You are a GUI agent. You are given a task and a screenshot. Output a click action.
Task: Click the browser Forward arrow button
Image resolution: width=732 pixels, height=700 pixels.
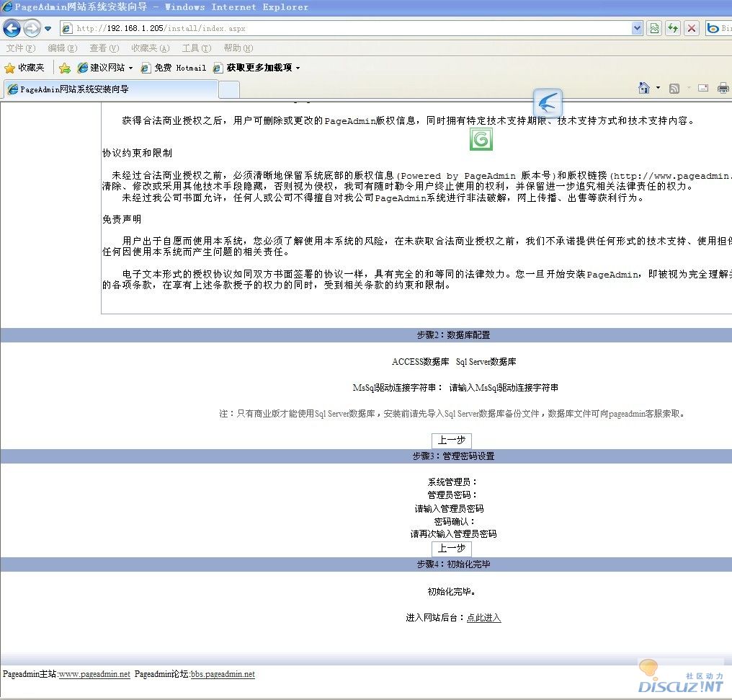[x=32, y=28]
